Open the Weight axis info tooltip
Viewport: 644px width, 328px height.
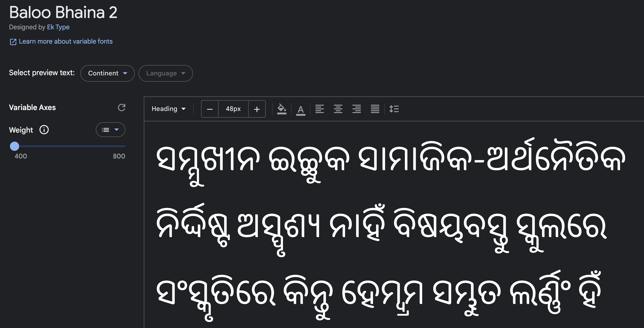tap(44, 130)
